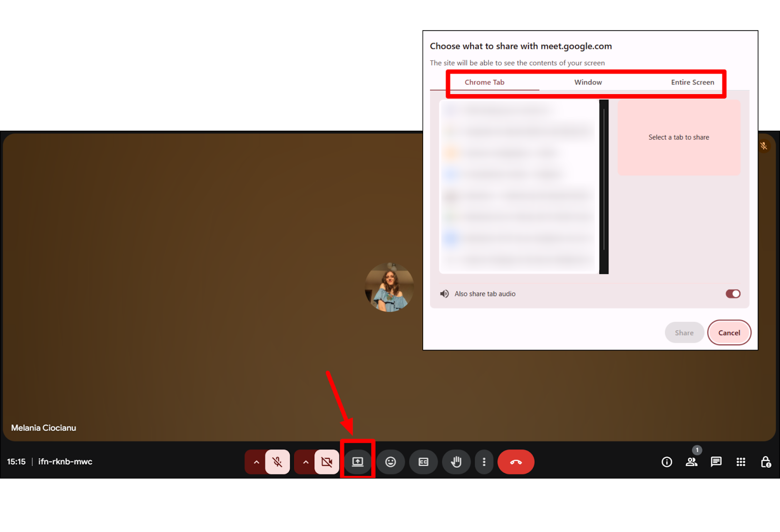This screenshot has height=532, width=780.
Task: Cancel the screen sharing dialog
Action: [x=729, y=332]
